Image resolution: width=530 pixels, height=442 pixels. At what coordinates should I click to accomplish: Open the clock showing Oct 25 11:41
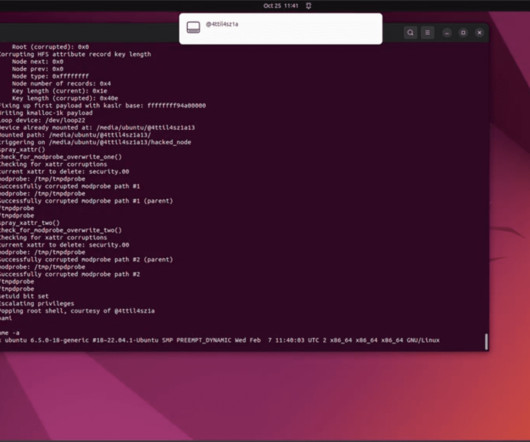click(281, 6)
